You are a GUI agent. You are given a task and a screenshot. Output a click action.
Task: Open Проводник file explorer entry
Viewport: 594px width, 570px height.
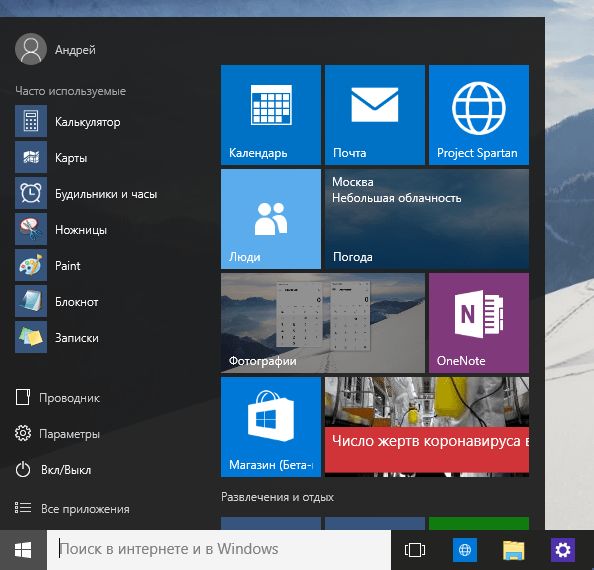(x=58, y=397)
